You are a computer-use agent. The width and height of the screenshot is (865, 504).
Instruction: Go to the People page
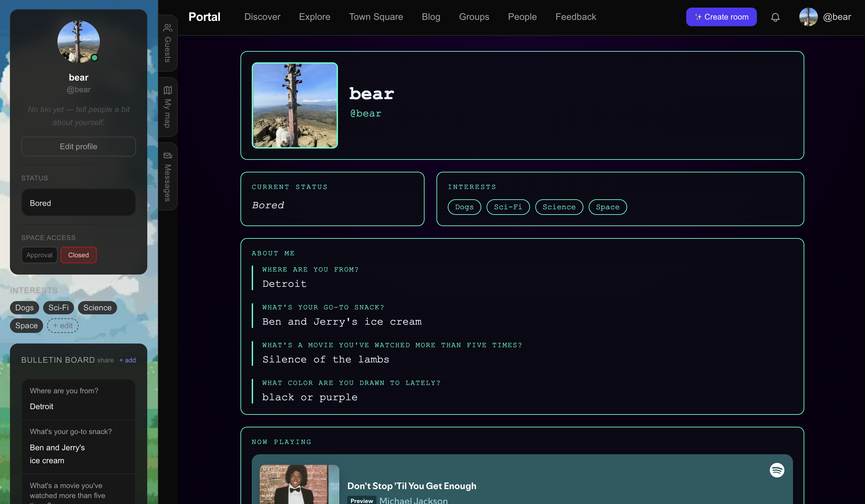522,17
